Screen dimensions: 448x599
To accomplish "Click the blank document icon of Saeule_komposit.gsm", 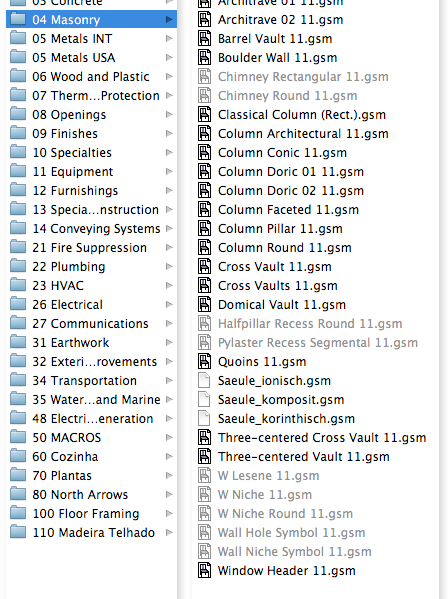I will (x=204, y=400).
